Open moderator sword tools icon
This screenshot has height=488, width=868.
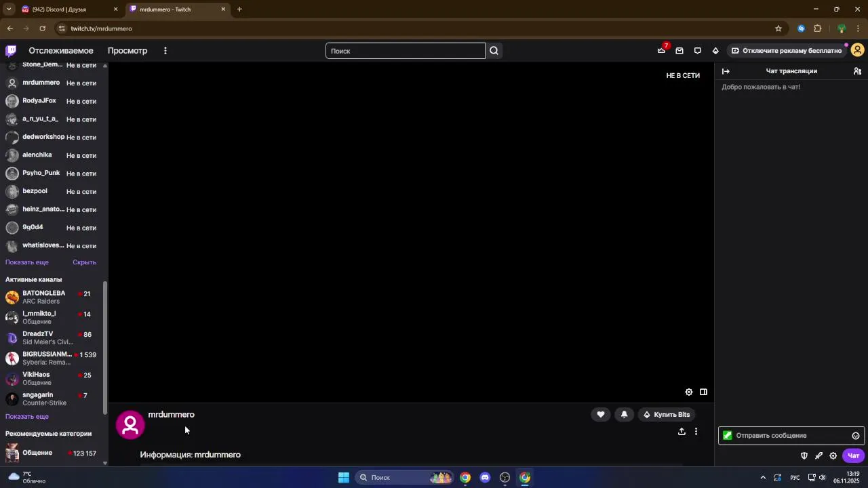pos(818,455)
